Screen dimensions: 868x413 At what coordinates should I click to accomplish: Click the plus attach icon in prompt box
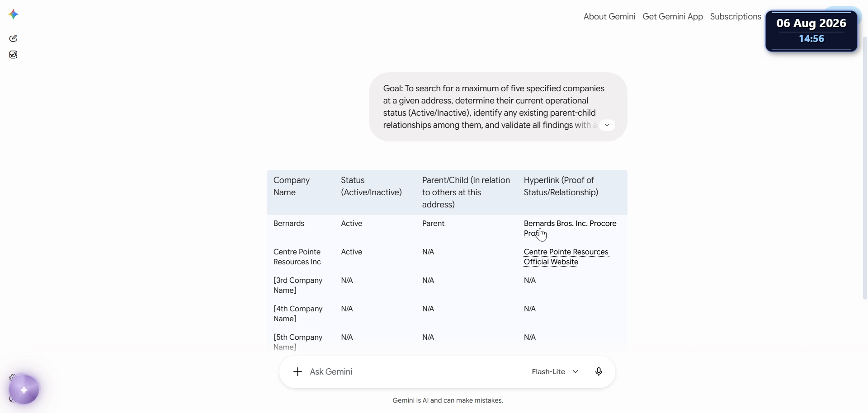(297, 372)
